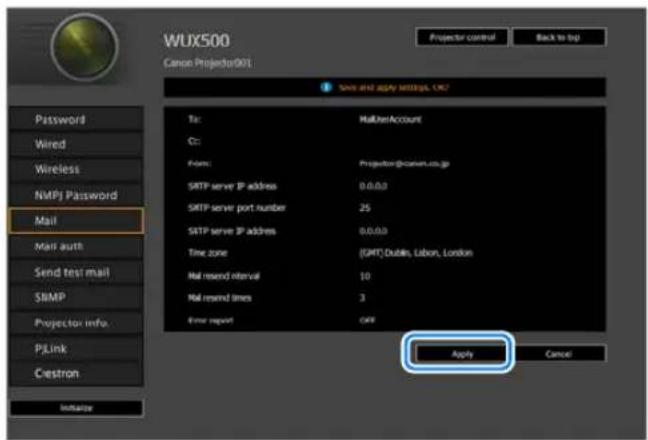The width and height of the screenshot is (648, 440).
Task: Select the MailUserAccount recipient value
Action: pyautogui.click(x=390, y=119)
